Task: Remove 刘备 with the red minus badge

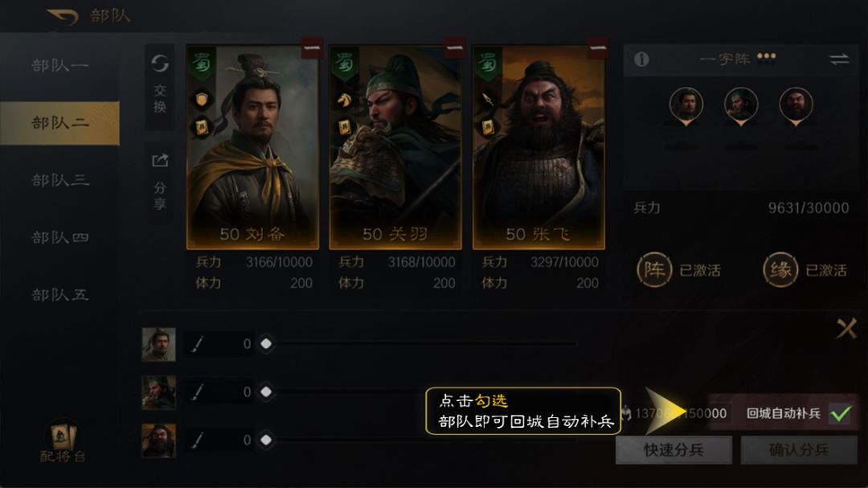Action: pos(312,48)
